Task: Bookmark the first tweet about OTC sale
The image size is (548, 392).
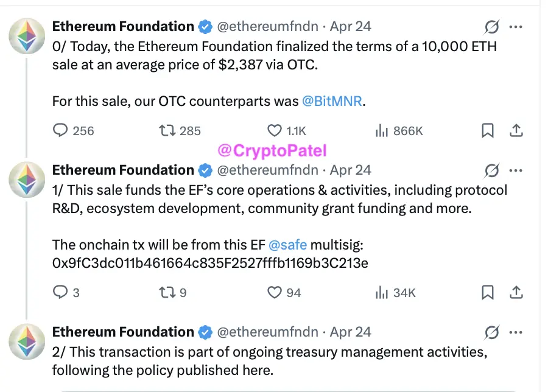Action: tap(488, 131)
